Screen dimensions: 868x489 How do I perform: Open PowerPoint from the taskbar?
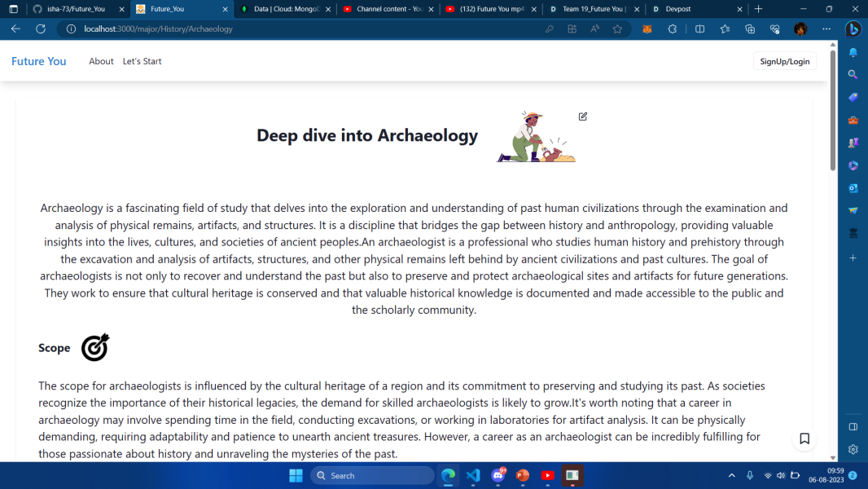coord(523,476)
